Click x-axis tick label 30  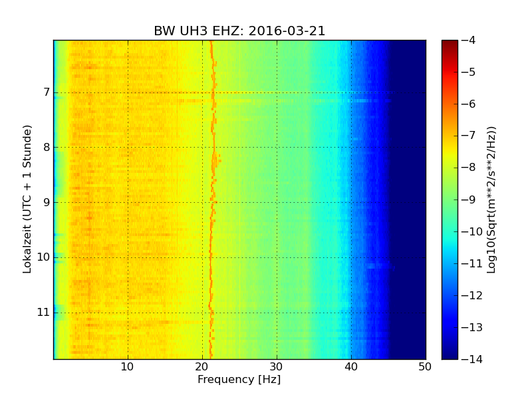277,367
